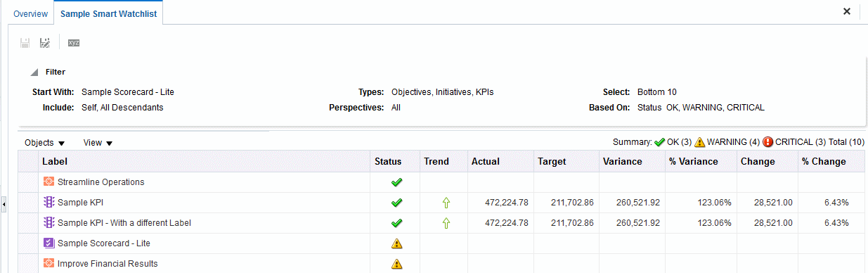Click the left pane collapse handle
Screen dimensions: 868x273
(3, 205)
